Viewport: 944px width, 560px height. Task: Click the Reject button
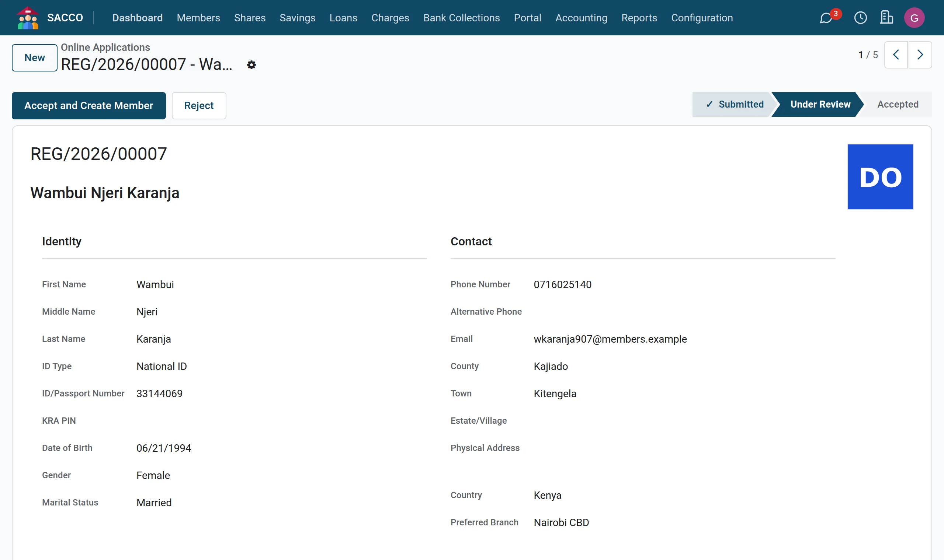pyautogui.click(x=199, y=106)
